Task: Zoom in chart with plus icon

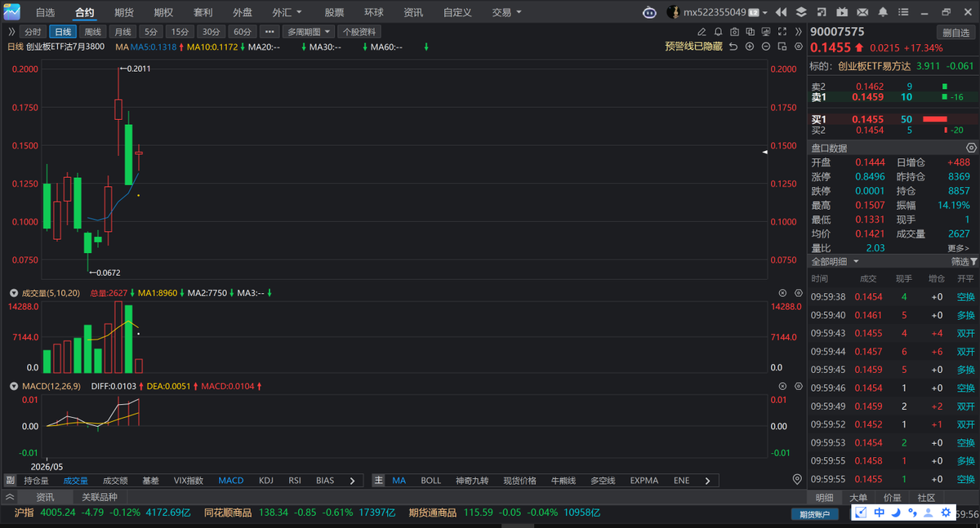Action: click(x=750, y=47)
